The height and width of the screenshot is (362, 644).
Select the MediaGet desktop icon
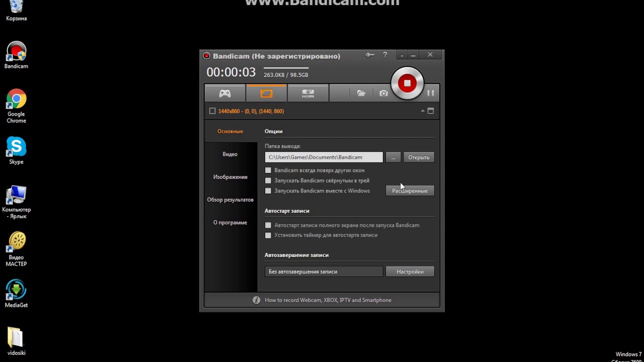click(16, 294)
